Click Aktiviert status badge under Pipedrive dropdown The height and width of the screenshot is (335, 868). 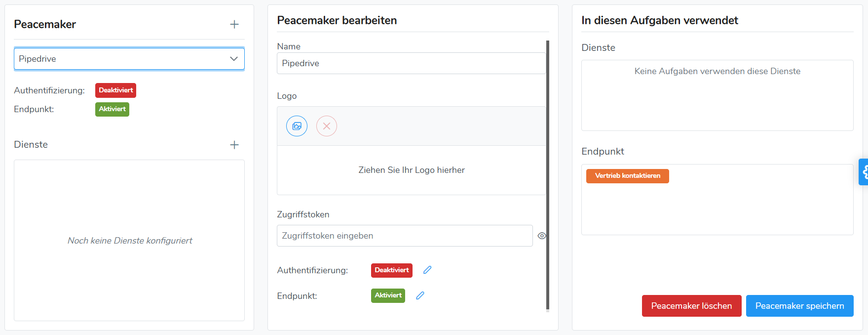click(112, 109)
